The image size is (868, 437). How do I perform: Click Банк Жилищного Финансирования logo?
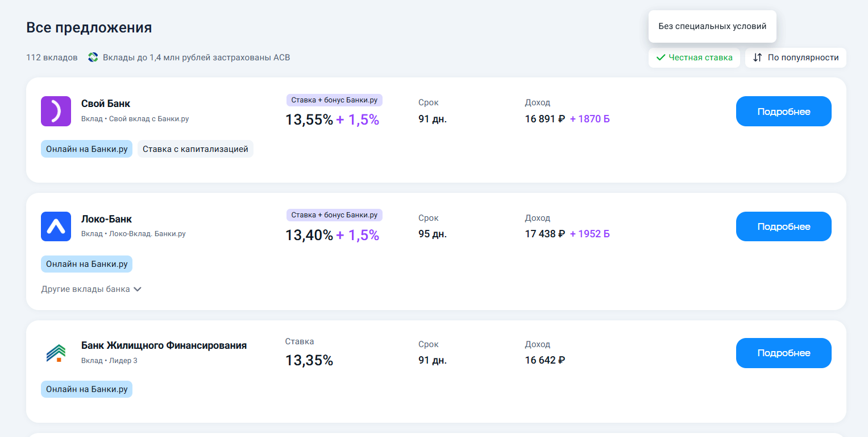click(x=56, y=353)
